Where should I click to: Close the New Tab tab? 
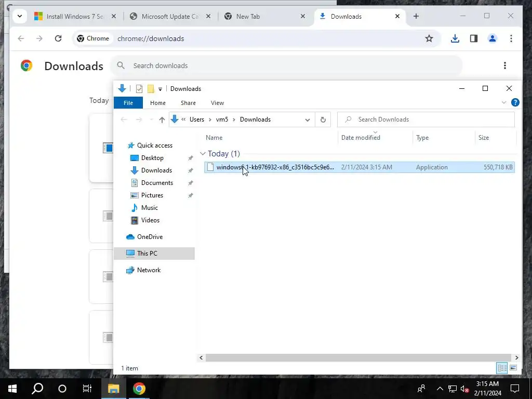point(303,16)
